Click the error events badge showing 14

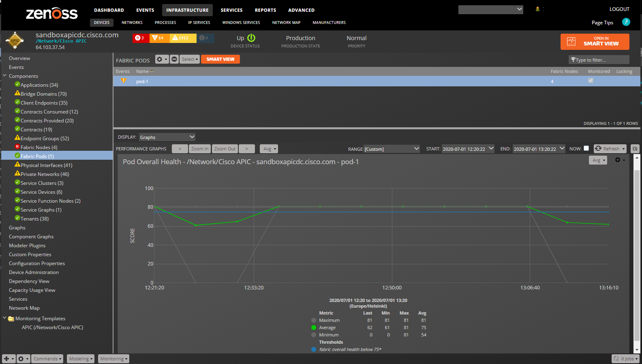pyautogui.click(x=159, y=38)
